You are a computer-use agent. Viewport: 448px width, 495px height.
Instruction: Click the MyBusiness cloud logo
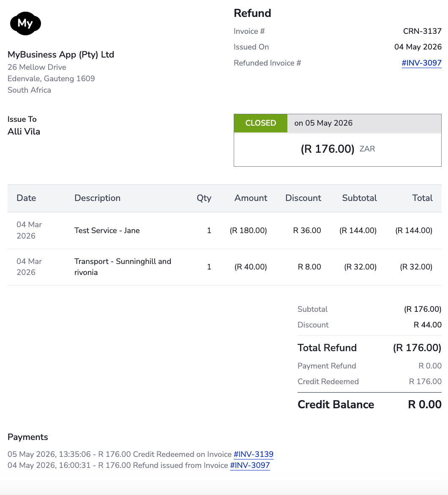(25, 23)
